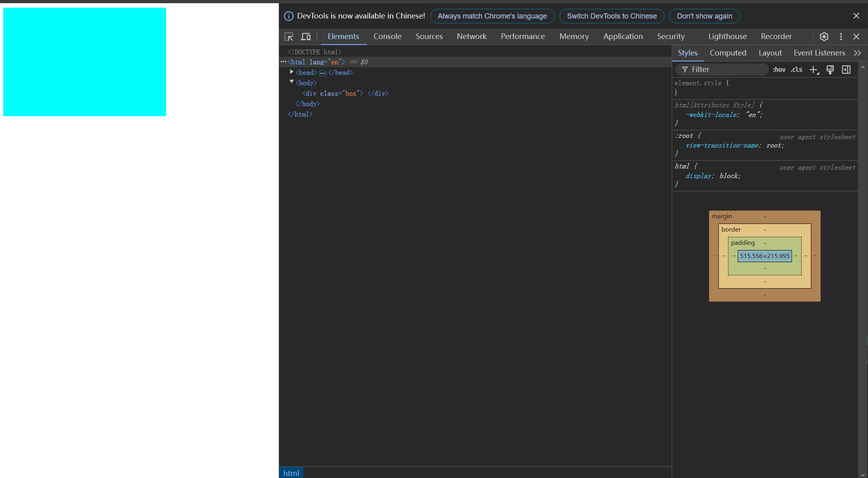Click the toggle element state icon :hov
This screenshot has height=478, width=868.
tap(778, 70)
